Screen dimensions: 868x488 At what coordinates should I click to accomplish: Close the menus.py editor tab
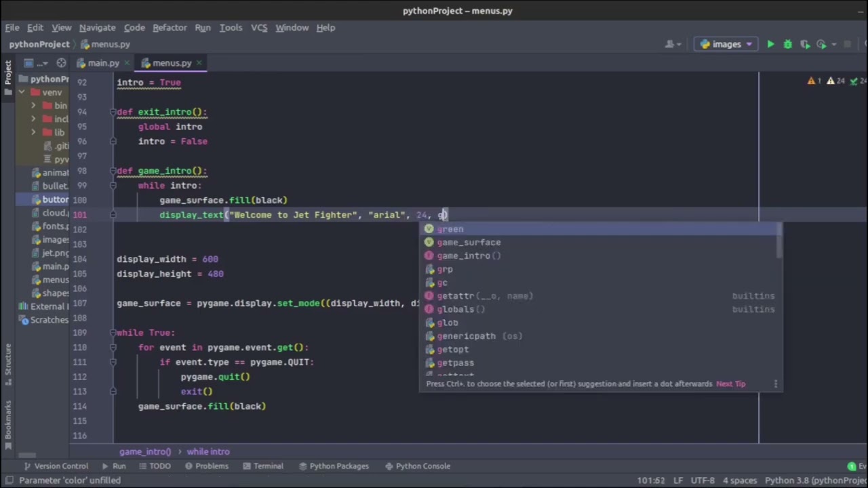(x=199, y=63)
